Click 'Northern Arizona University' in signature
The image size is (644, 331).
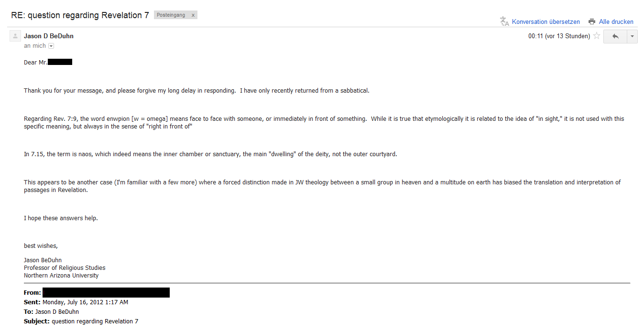(x=61, y=276)
